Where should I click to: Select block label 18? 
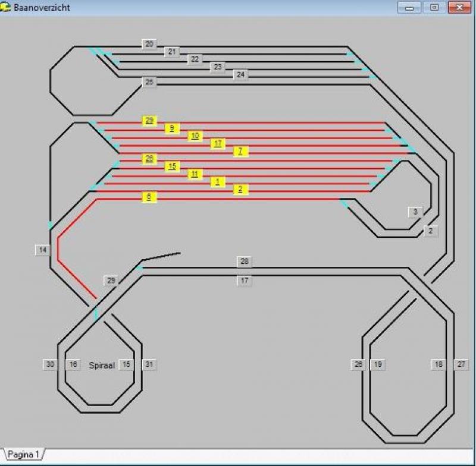tap(439, 364)
